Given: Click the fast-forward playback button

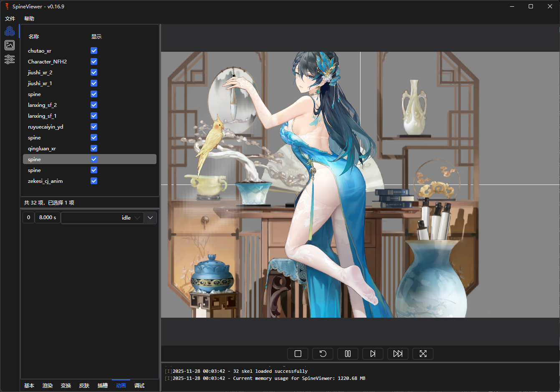Looking at the screenshot, I should click(398, 354).
